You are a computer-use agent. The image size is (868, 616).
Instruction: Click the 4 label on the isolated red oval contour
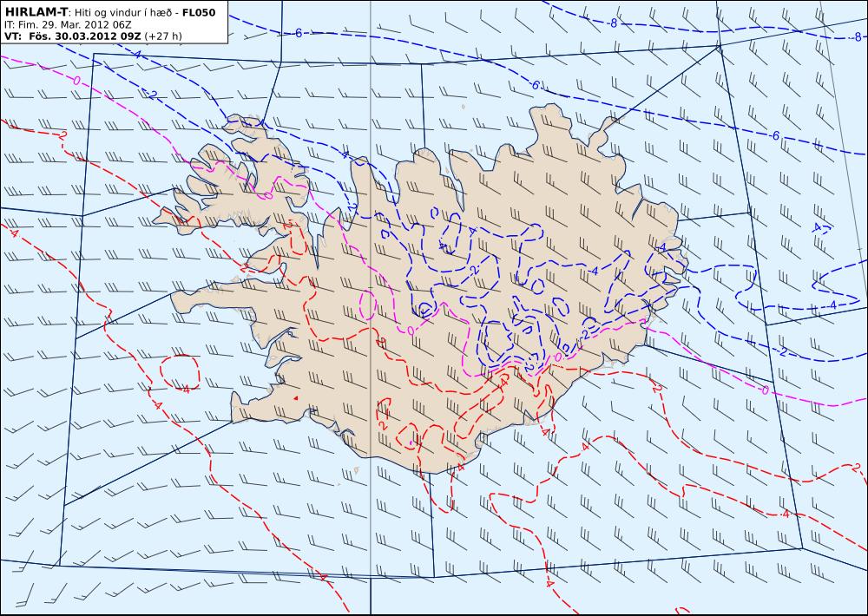186,389
